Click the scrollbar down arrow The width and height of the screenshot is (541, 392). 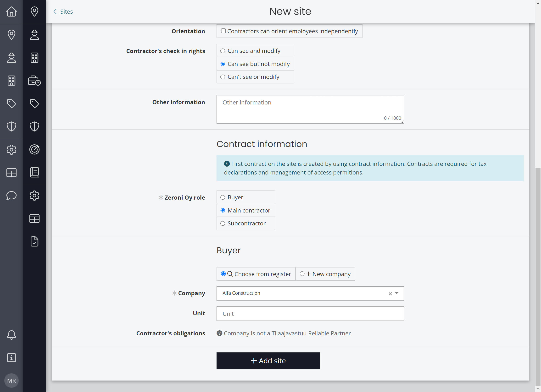pyautogui.click(x=538, y=389)
